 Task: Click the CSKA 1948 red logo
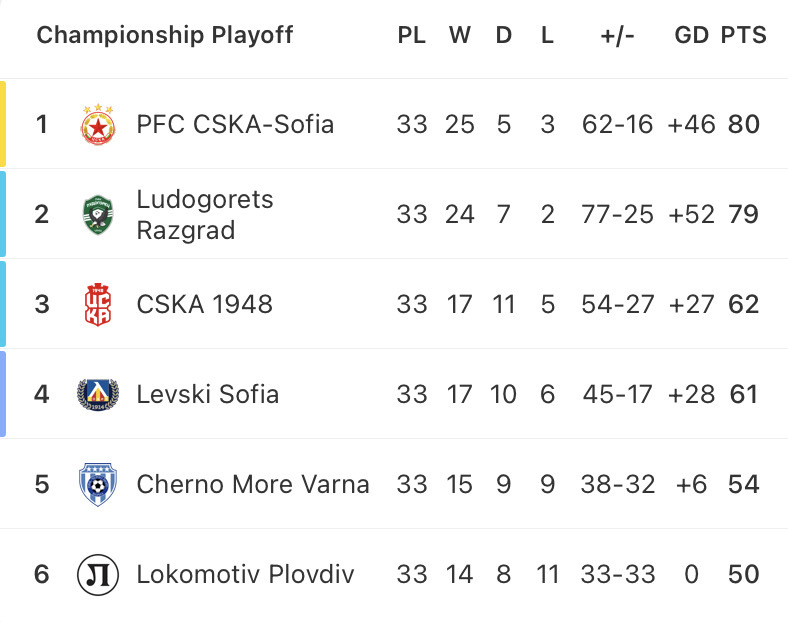coord(98,304)
